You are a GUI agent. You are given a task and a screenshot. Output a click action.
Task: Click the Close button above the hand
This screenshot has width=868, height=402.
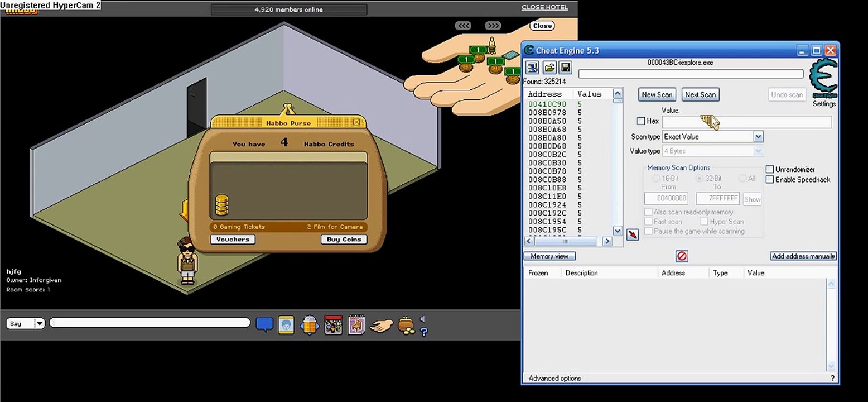point(542,26)
